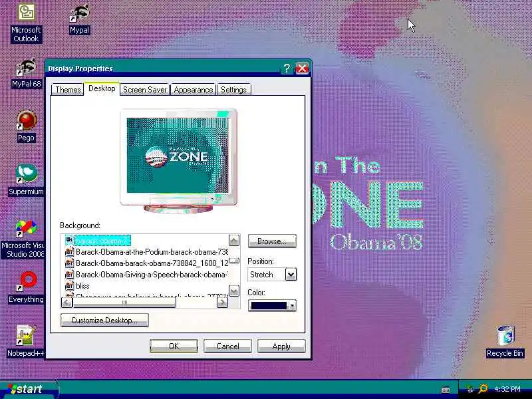The width and height of the screenshot is (532, 399).
Task: Switch to the Screen Saver tab
Action: click(145, 90)
